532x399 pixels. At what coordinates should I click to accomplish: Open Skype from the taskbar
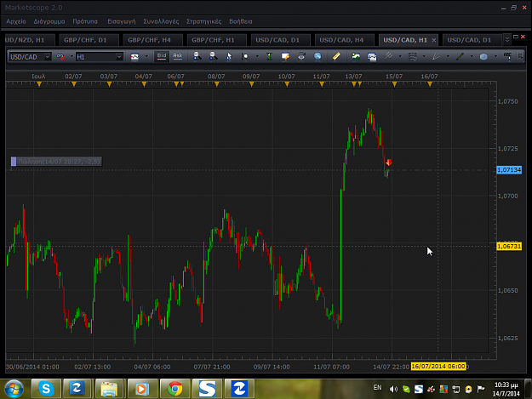[45, 388]
